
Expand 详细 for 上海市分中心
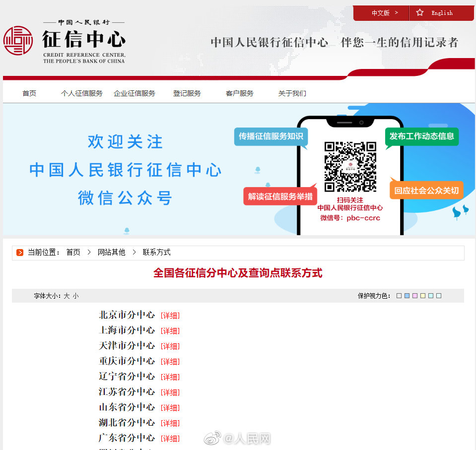[170, 331]
